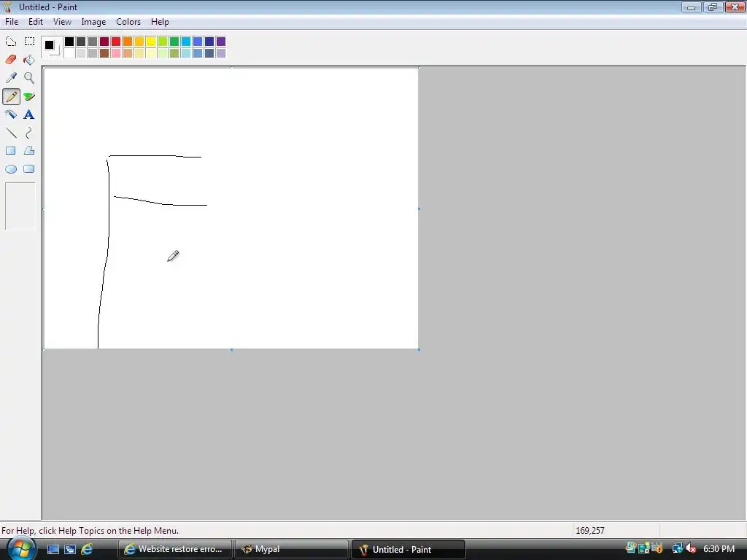
Task: Select the Free-Form Select tool
Action: click(11, 42)
